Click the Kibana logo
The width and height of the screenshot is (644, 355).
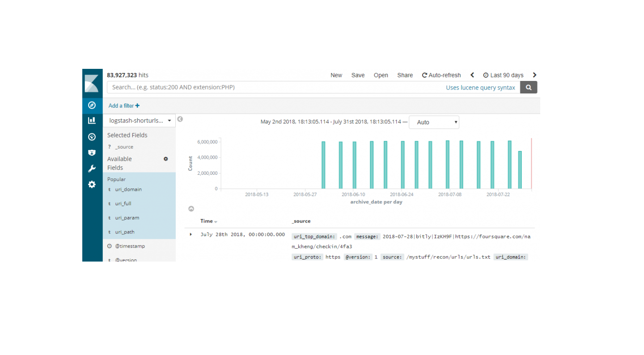point(92,84)
